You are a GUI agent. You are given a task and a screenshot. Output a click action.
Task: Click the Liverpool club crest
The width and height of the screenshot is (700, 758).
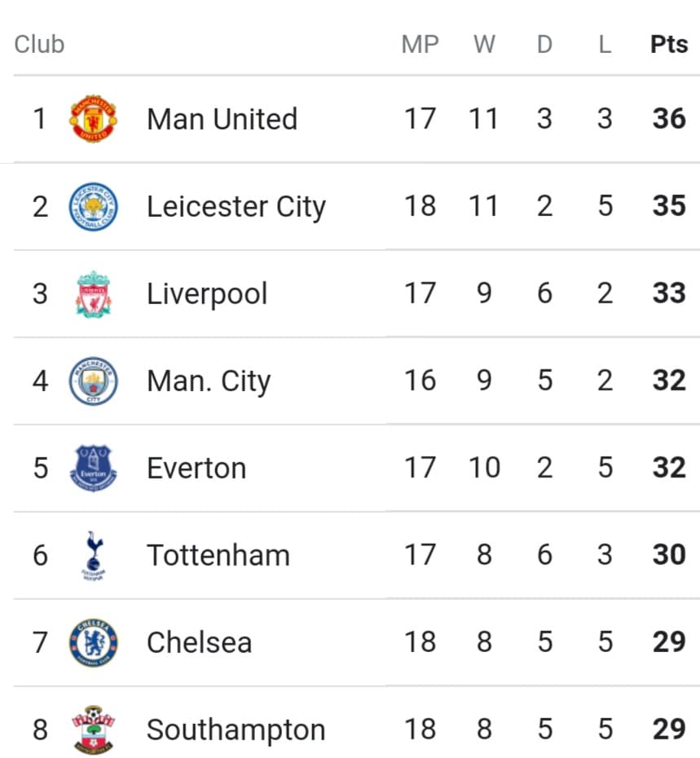[x=93, y=294]
